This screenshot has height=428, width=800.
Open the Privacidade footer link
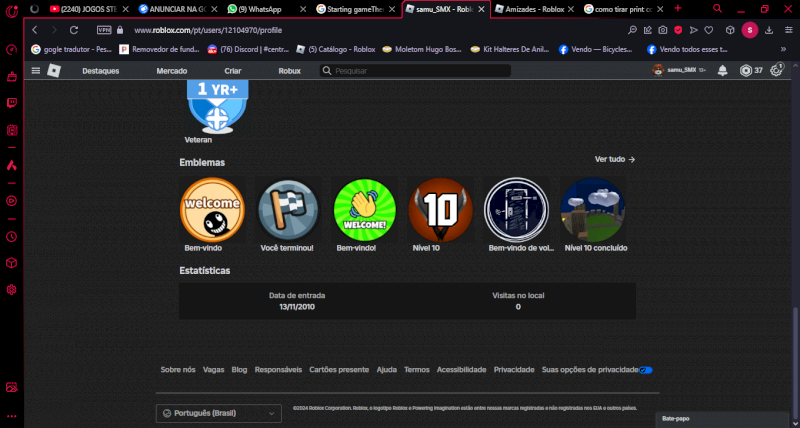(x=514, y=370)
